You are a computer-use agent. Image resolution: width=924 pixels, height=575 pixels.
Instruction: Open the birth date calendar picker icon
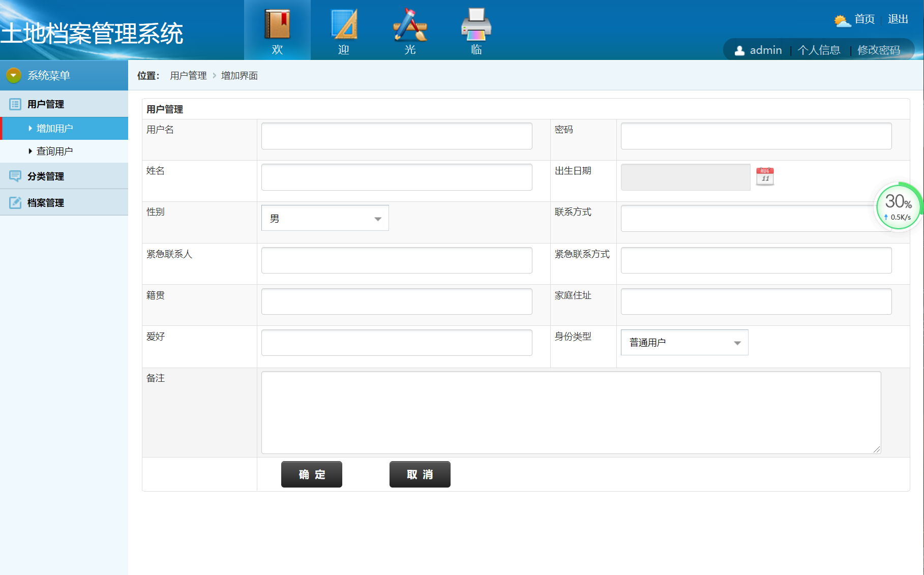point(765,176)
